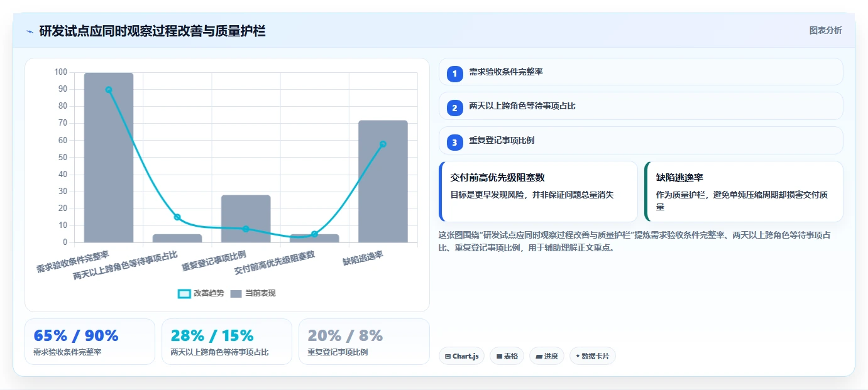Toggle the 当前表现 legend item
The image size is (868, 390).
[x=253, y=293]
